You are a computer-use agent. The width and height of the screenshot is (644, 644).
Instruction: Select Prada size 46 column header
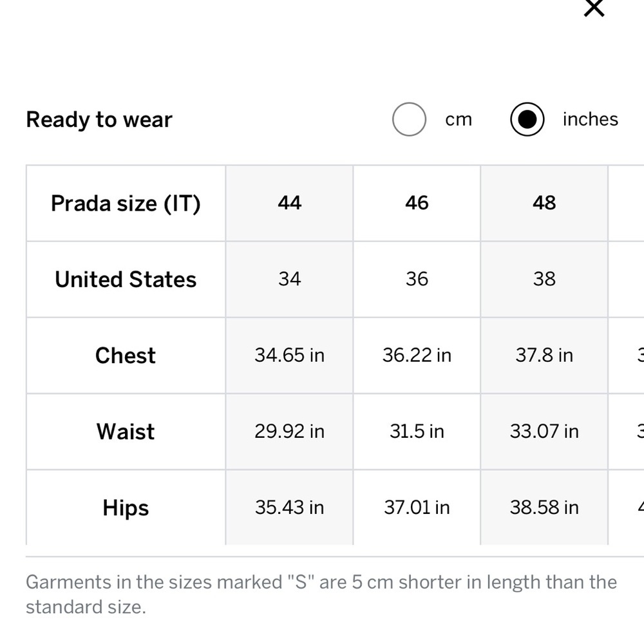[417, 204]
